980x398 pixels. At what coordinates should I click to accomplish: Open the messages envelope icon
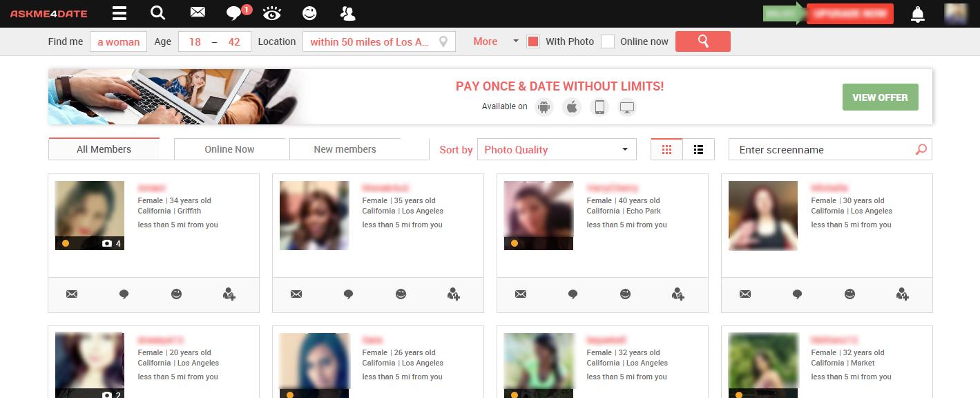tap(197, 12)
